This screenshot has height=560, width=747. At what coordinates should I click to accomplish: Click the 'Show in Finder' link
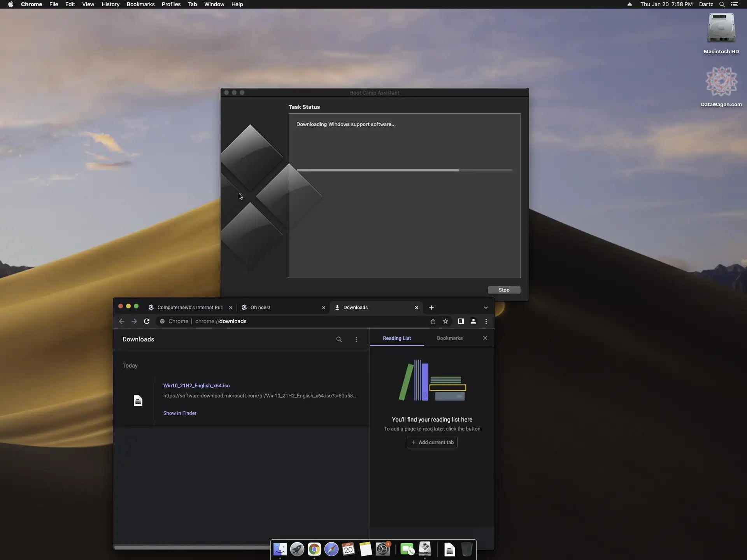click(x=180, y=413)
